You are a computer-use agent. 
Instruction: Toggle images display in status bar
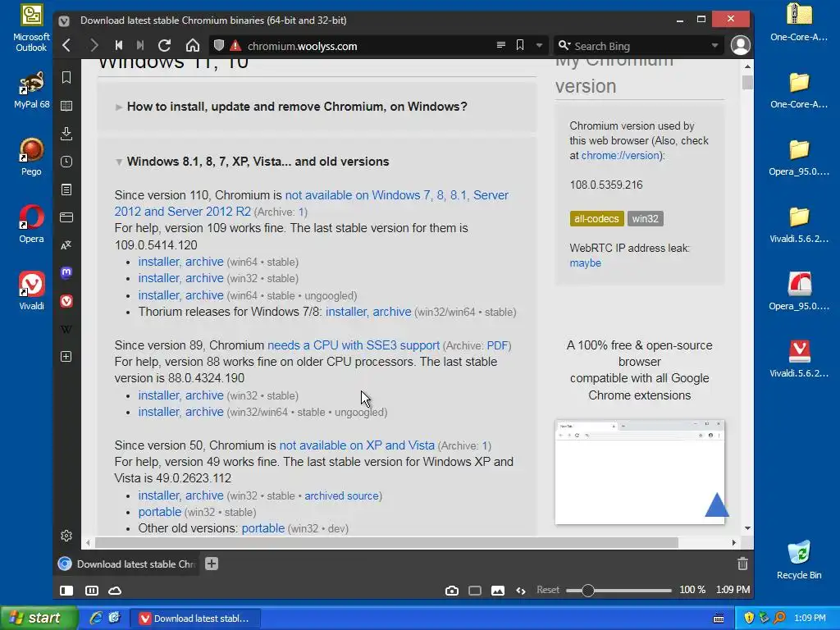coord(498,591)
